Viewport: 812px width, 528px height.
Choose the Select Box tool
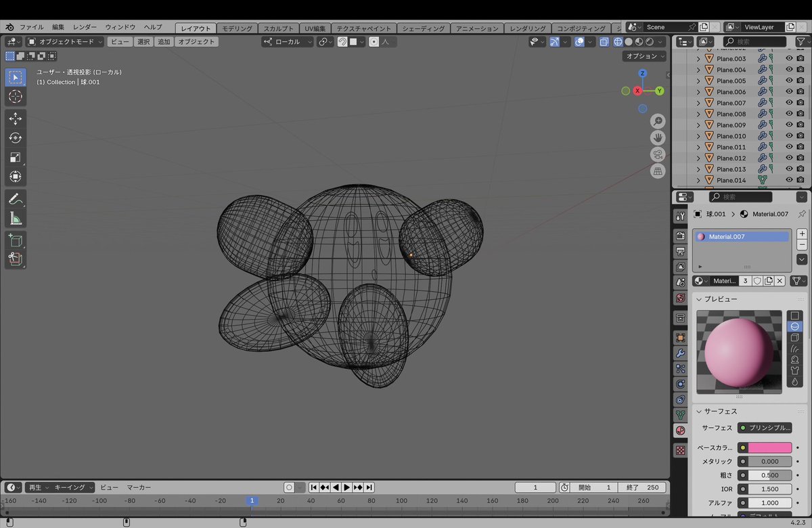point(16,77)
